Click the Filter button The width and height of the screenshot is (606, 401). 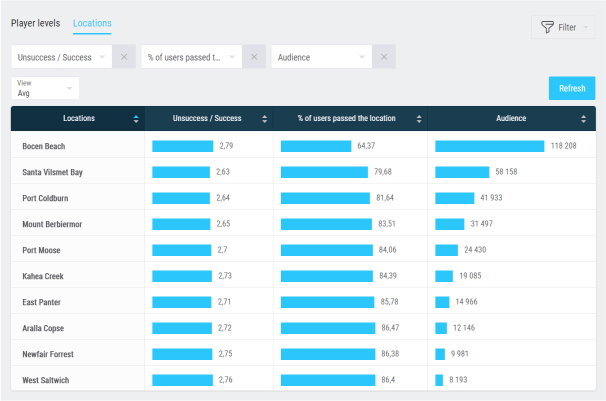[563, 27]
